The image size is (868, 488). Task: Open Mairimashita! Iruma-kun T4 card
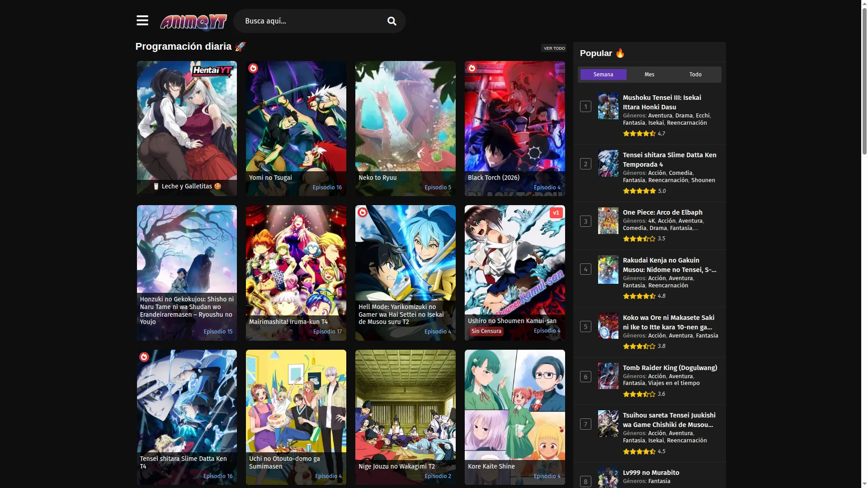coord(296,273)
